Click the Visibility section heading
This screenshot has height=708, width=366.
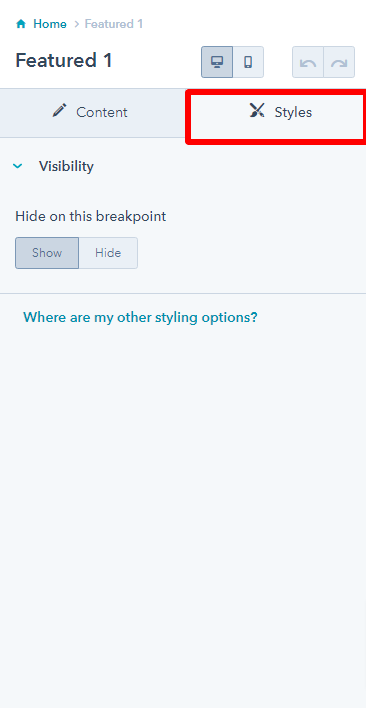66,166
